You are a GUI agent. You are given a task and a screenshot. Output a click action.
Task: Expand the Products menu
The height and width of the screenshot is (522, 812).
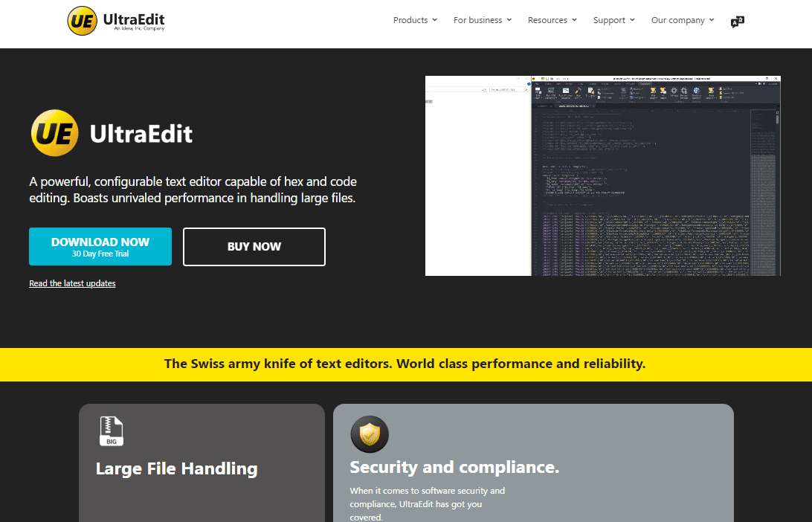coord(416,20)
